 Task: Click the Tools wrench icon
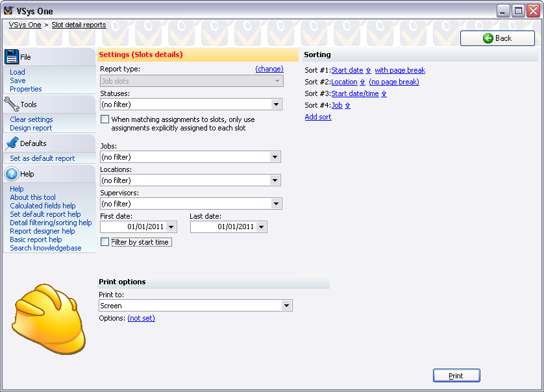(x=12, y=104)
